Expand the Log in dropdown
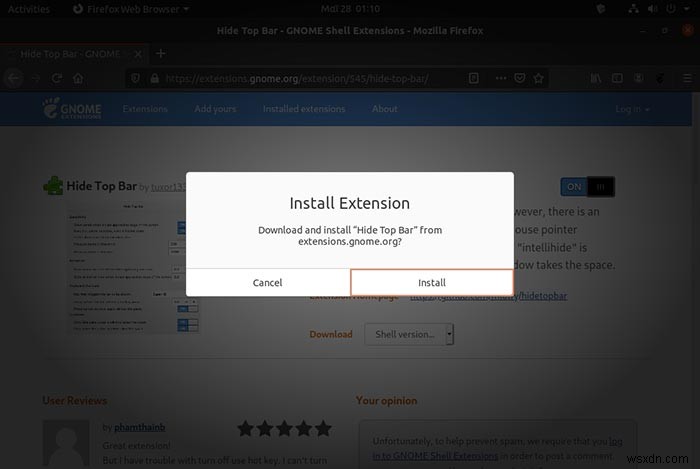This screenshot has height=469, width=700. (633, 109)
